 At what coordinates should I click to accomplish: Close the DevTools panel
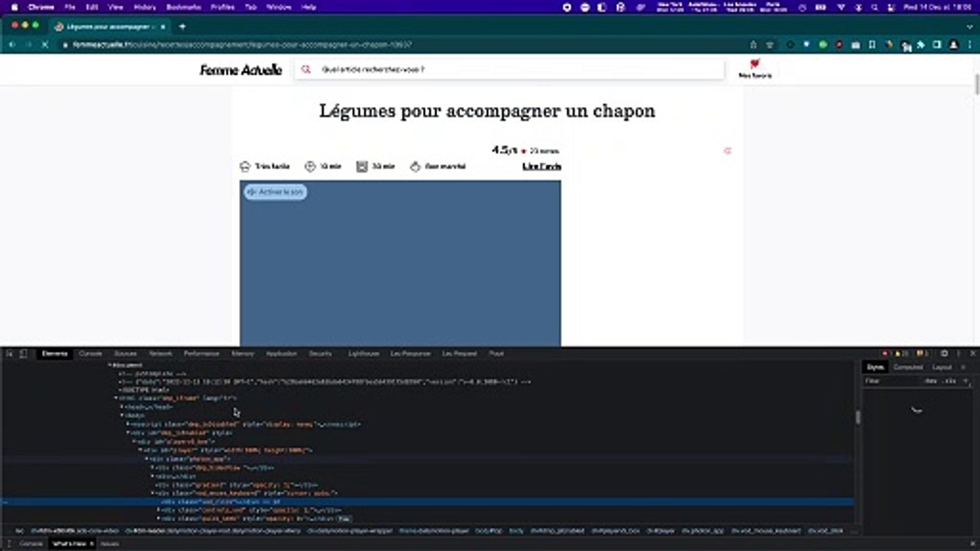(x=973, y=354)
